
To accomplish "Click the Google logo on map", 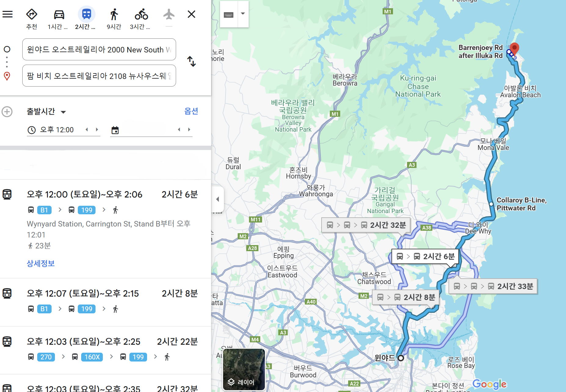I will [489, 384].
